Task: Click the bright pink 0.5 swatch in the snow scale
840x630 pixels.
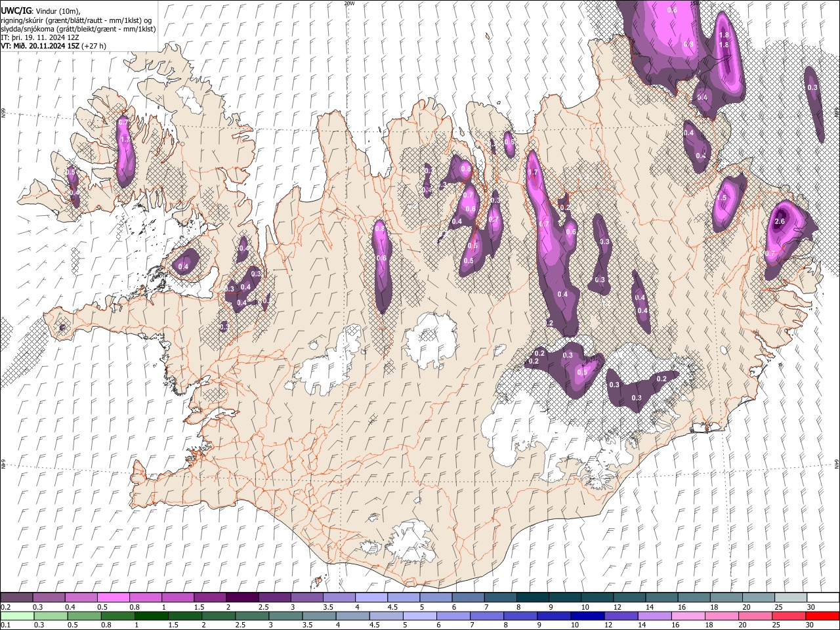Action: tap(113, 597)
